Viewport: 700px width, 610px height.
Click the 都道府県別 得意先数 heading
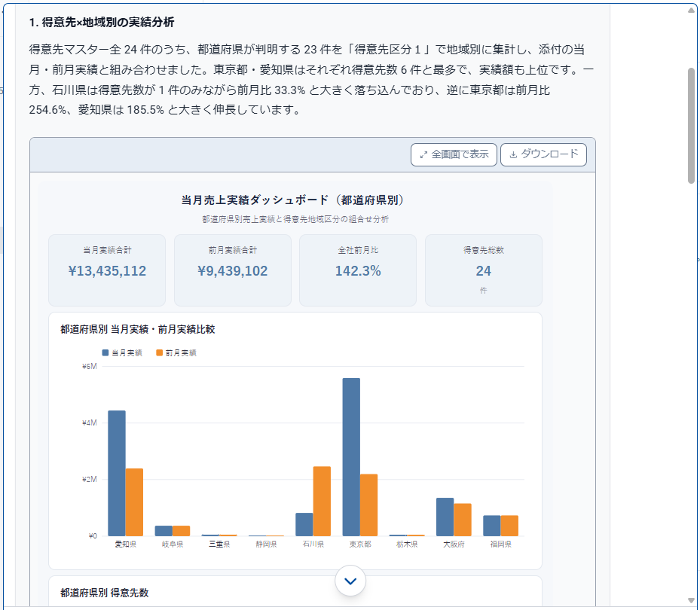(105, 593)
